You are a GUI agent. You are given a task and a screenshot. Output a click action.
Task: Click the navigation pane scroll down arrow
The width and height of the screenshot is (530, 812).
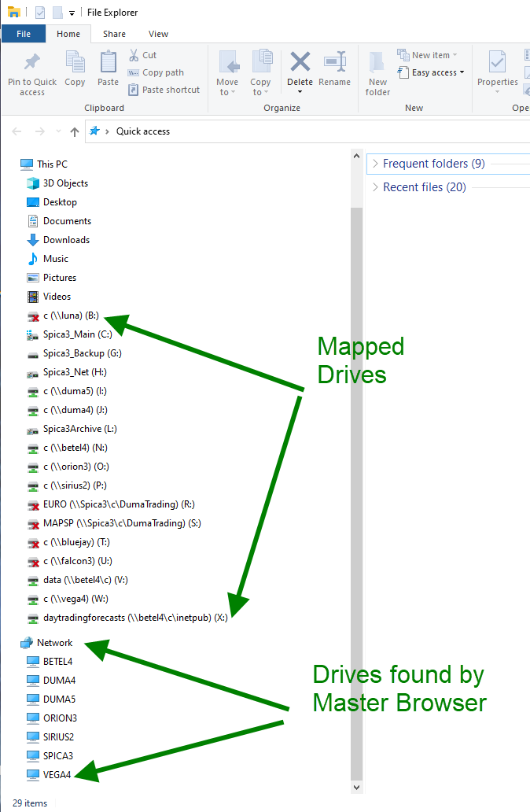356,788
